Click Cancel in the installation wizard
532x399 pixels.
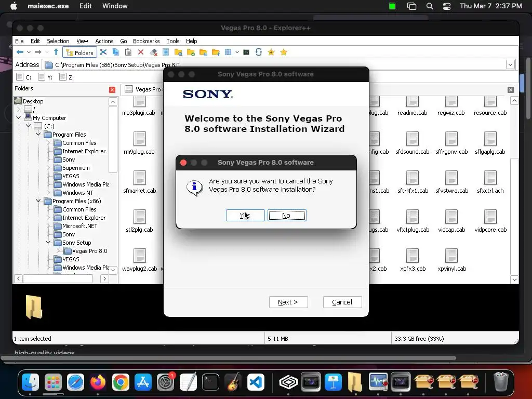click(x=342, y=302)
